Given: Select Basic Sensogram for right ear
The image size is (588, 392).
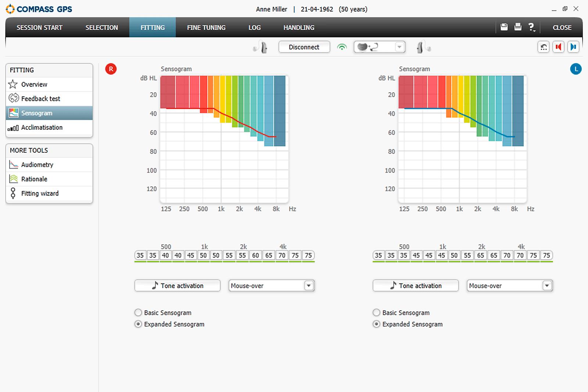Looking at the screenshot, I should coord(138,313).
